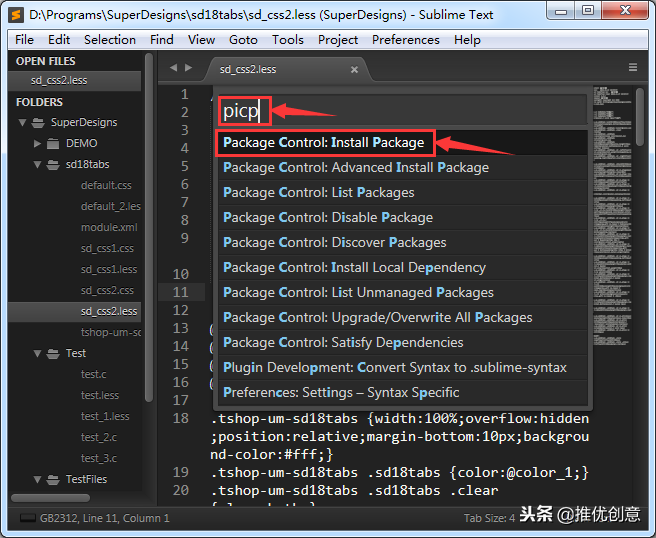Viewport: 656px width, 538px height.
Task: Open the Preferences menu
Action: (406, 40)
